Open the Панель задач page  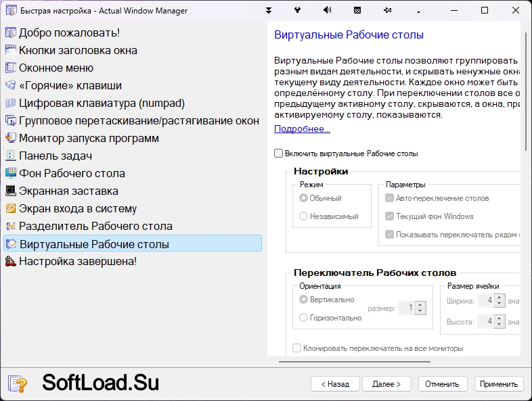pos(49,156)
